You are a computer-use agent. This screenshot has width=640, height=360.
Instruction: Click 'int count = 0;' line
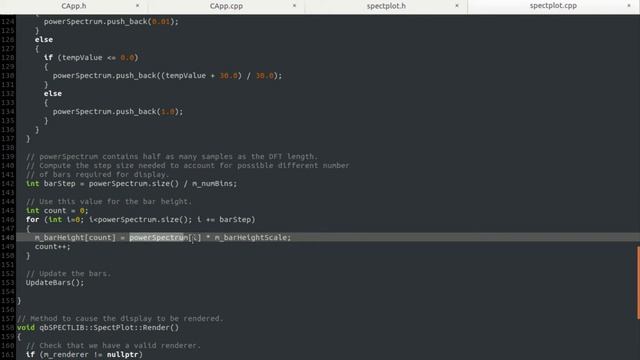[57, 211]
